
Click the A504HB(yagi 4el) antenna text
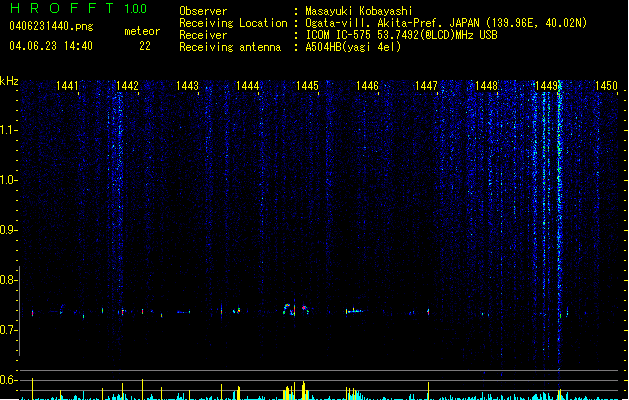(x=353, y=47)
